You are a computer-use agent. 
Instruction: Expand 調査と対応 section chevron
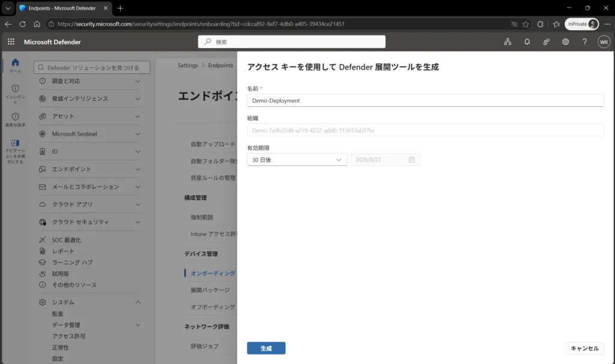138,81
